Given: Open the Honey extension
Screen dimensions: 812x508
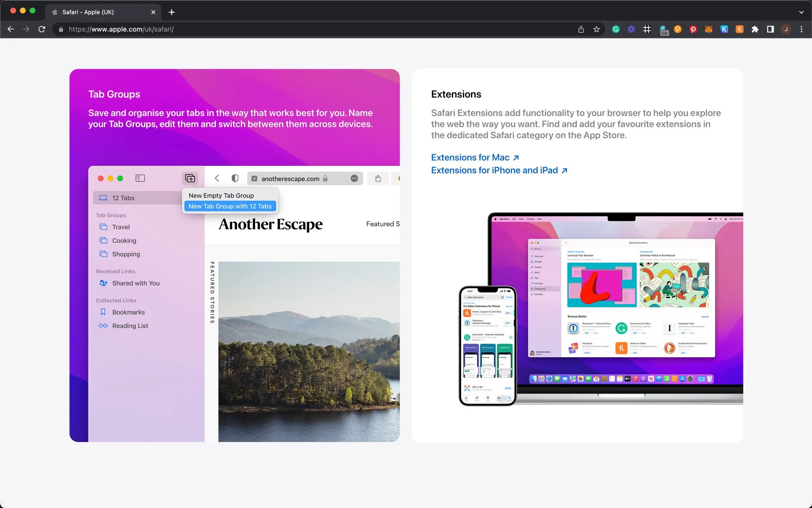Looking at the screenshot, I should click(739, 29).
